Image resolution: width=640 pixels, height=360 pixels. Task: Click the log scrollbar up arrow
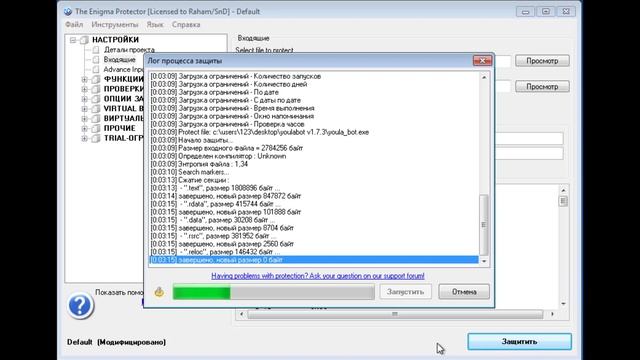[x=484, y=77]
